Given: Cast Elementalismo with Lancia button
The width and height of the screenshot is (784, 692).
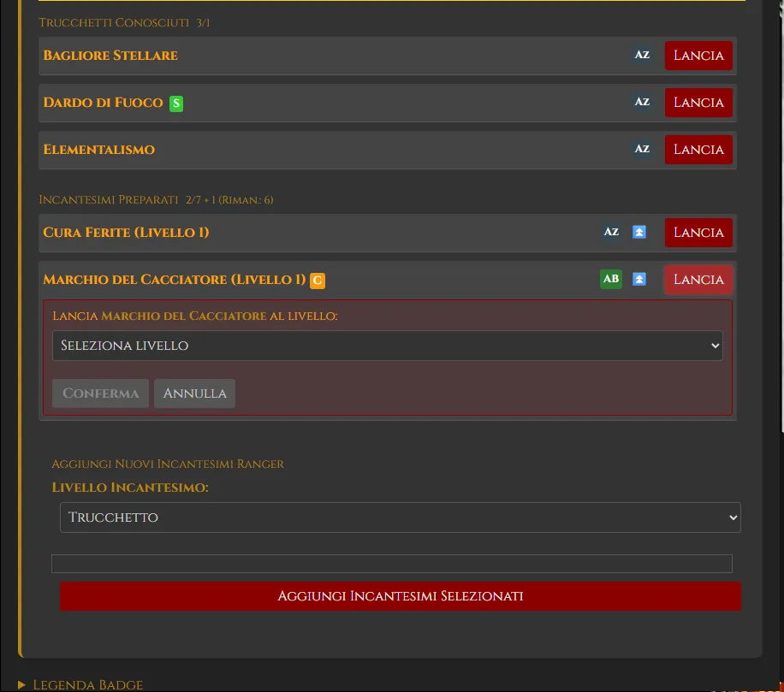Looking at the screenshot, I should tap(698, 150).
